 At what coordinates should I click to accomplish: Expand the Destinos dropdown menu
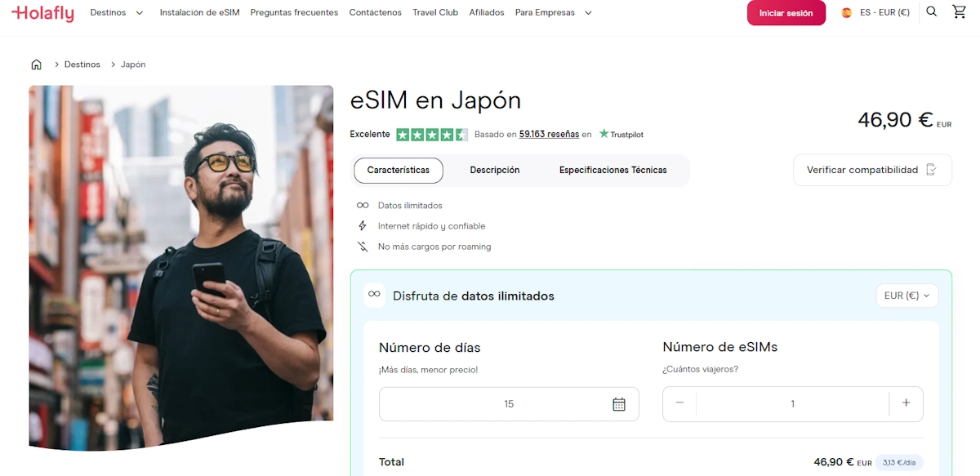pyautogui.click(x=116, y=13)
